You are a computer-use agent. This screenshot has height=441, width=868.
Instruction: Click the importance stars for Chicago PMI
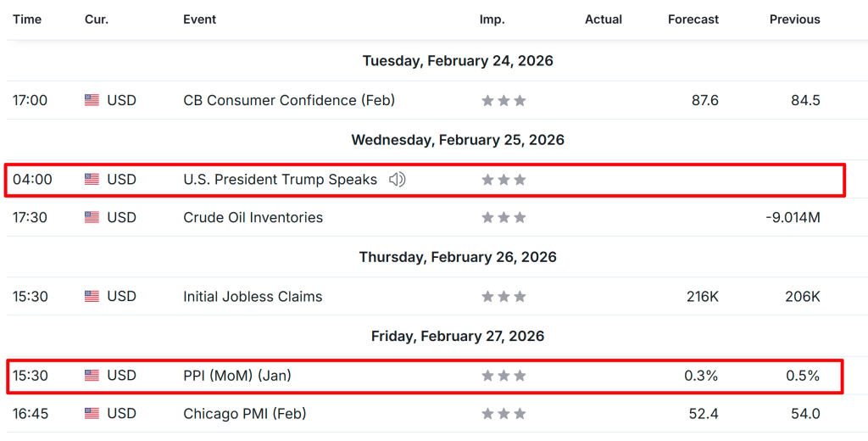(504, 414)
